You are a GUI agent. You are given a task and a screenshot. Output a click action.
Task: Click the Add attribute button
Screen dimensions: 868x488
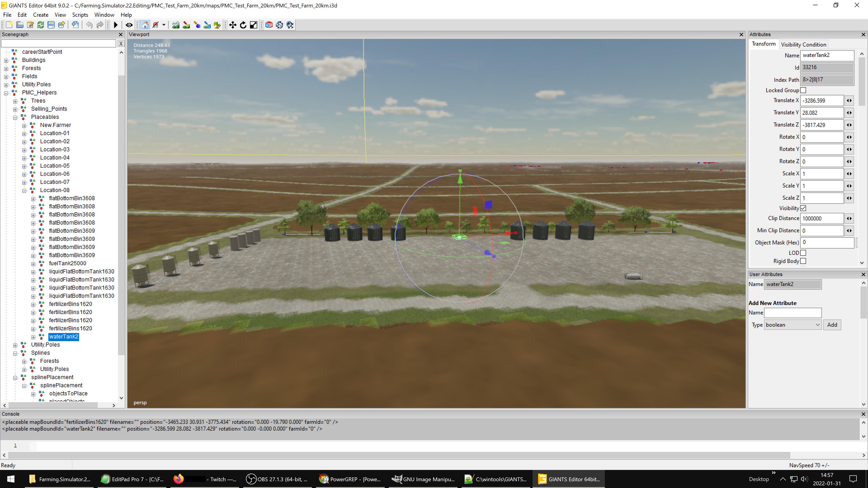(832, 325)
